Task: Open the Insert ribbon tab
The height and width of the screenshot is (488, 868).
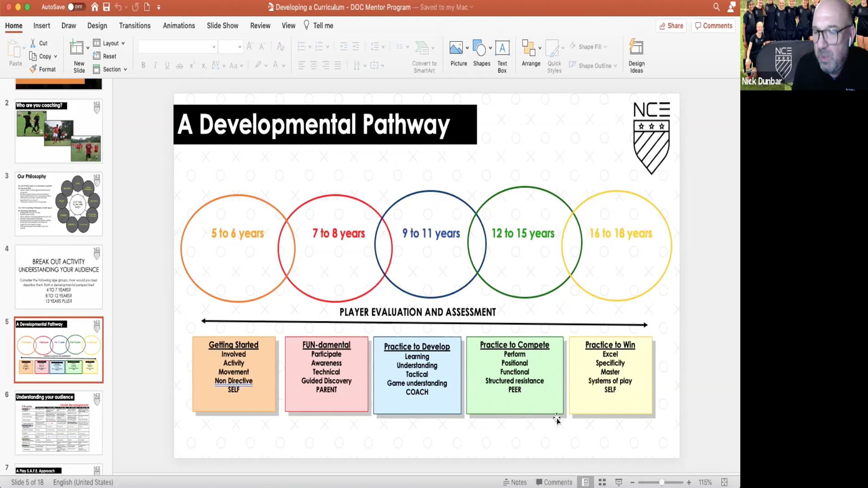Action: [42, 26]
